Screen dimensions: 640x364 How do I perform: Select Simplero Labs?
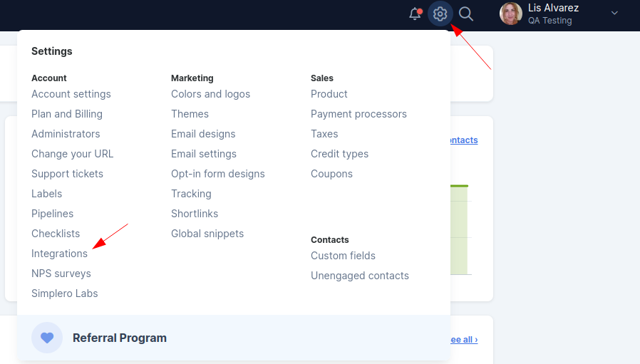pyautogui.click(x=64, y=293)
